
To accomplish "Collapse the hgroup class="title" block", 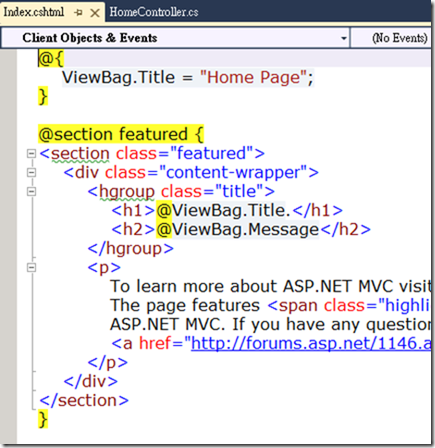I will [31, 191].
